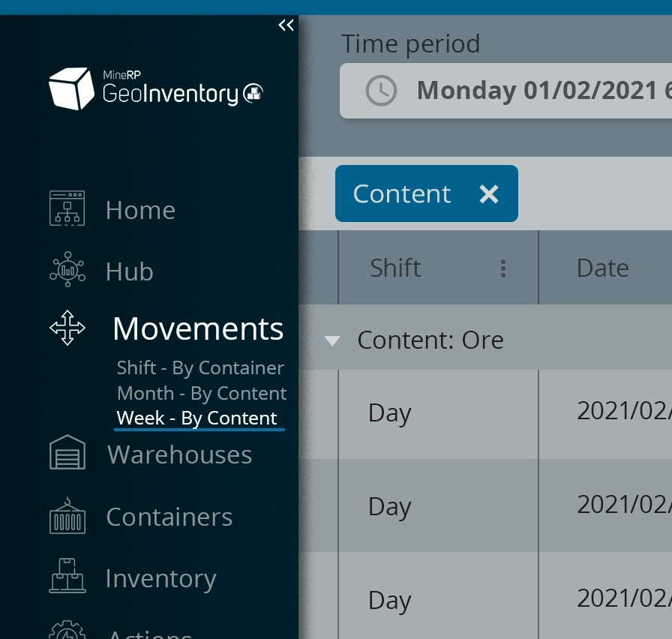Click the clock icon in Time period
672x639 pixels.
tap(381, 91)
